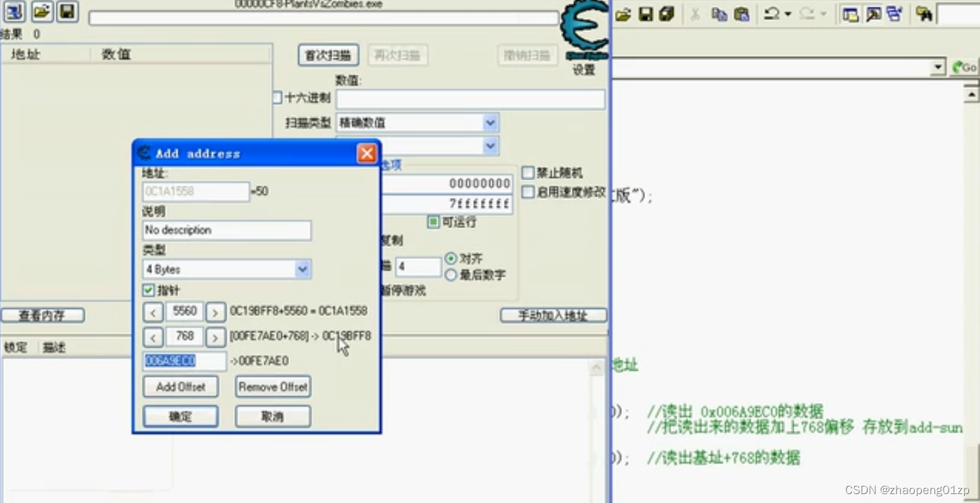Open the 类型 4 Bytes dropdown
This screenshot has height=503, width=980.
point(303,269)
